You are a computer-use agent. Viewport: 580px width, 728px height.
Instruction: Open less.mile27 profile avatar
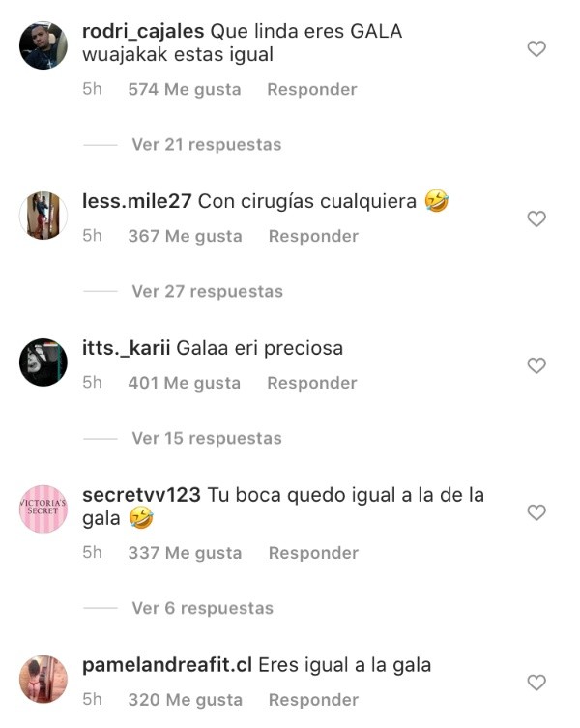(x=43, y=216)
